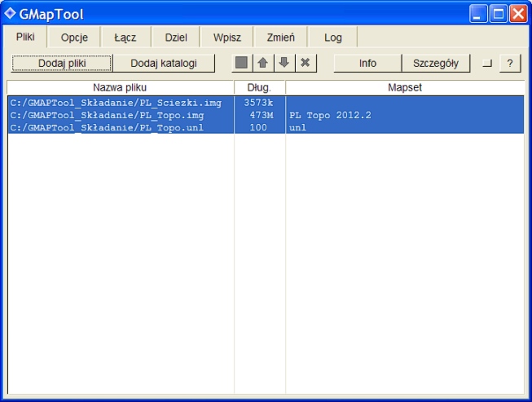Select the Wpisz tab
The width and height of the screenshot is (532, 402).
click(227, 38)
